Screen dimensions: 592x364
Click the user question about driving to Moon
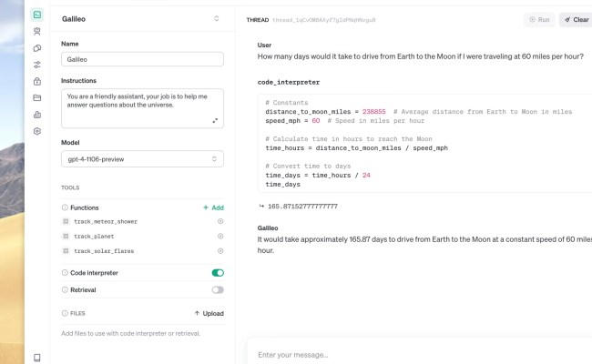pos(420,56)
